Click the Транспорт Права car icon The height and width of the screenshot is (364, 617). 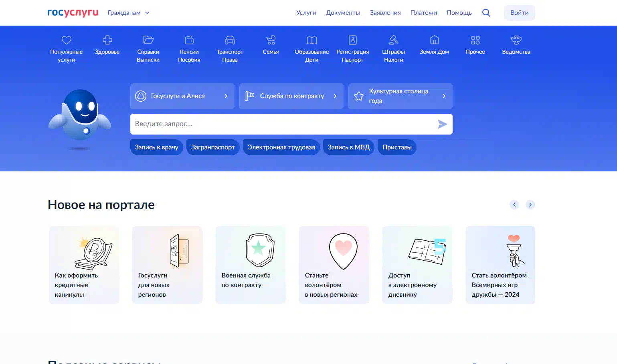(230, 40)
